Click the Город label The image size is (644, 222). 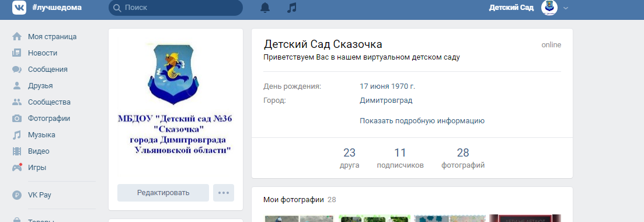274,100
